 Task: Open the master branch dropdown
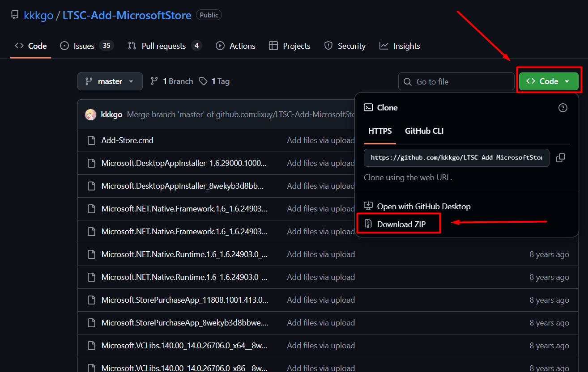pyautogui.click(x=110, y=81)
